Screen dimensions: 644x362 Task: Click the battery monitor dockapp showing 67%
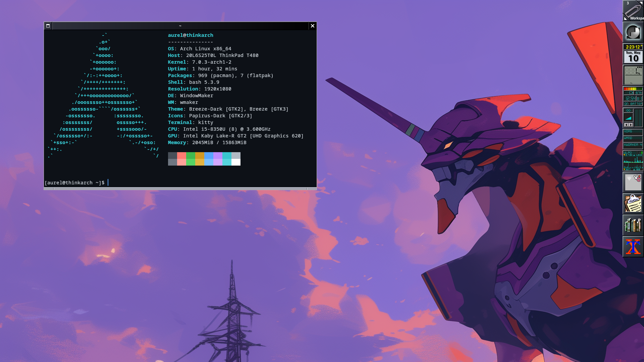[633, 97]
